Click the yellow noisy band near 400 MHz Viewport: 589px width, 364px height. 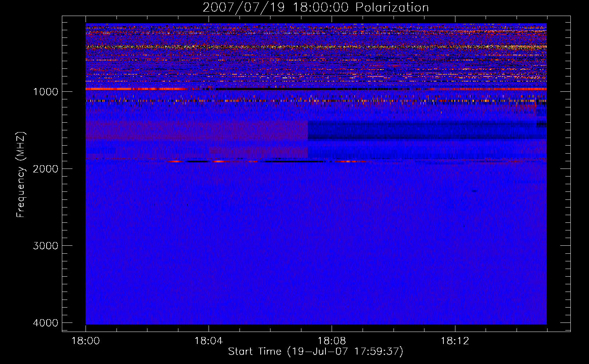pyautogui.click(x=316, y=47)
